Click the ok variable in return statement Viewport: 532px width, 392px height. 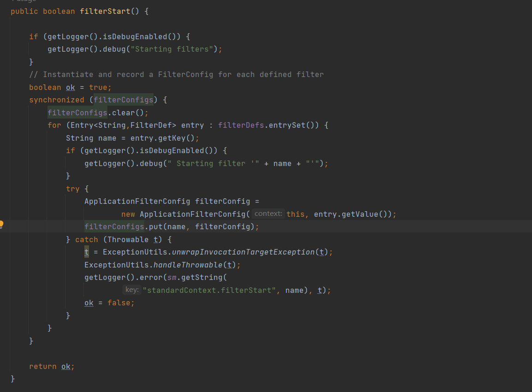tap(66, 366)
